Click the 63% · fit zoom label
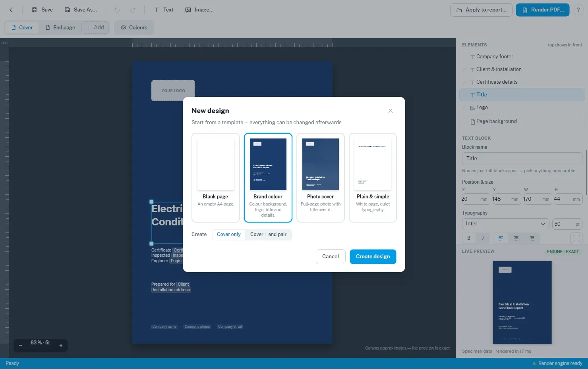Screen dimensions: 588x369 [40, 343]
